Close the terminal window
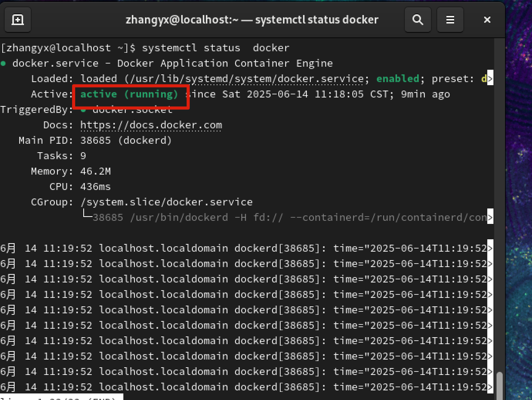The height and width of the screenshot is (400, 532). [487, 20]
